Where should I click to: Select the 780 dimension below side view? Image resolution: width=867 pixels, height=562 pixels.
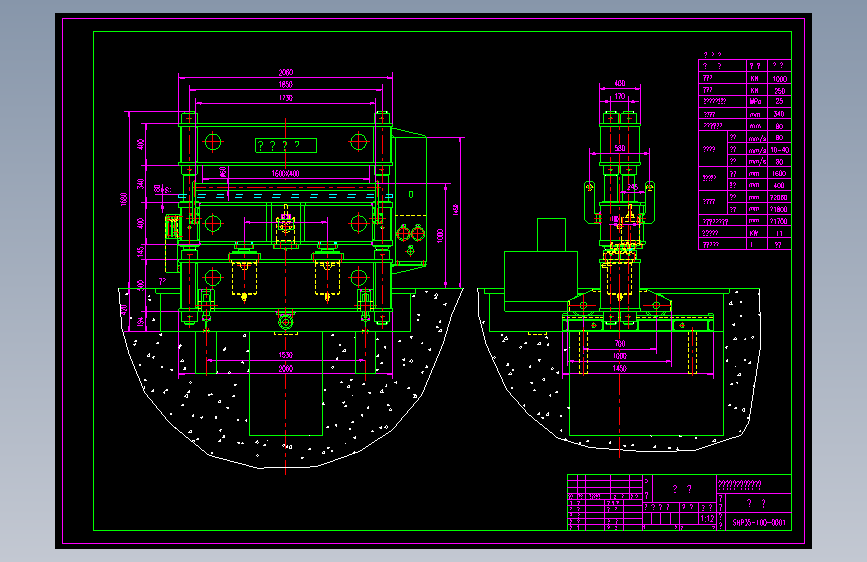pyautogui.click(x=620, y=344)
